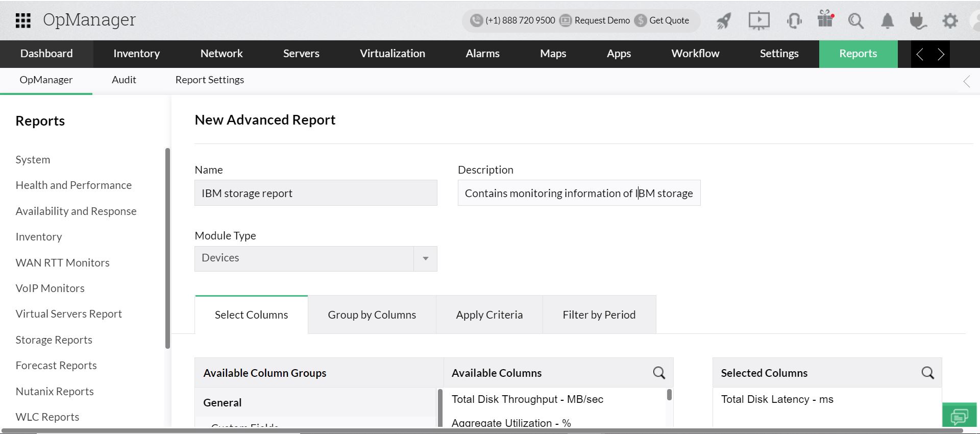This screenshot has height=434, width=980.
Task: Open the apps grid menu icon
Action: coord(23,20)
